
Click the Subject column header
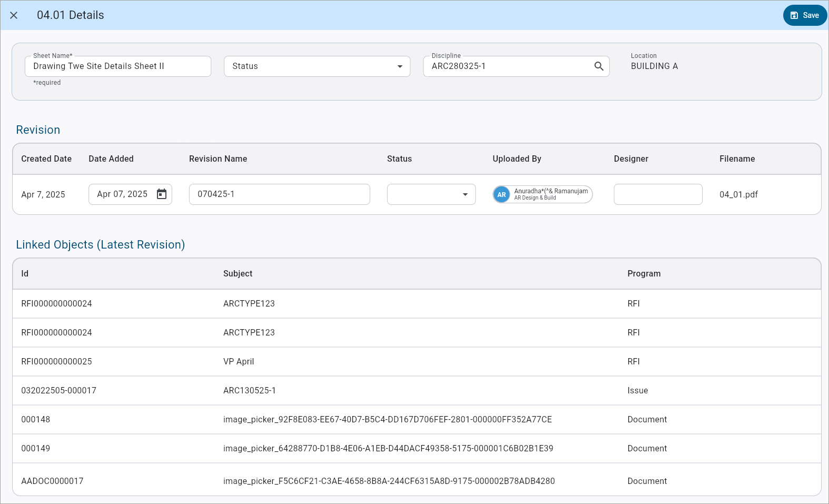point(238,273)
